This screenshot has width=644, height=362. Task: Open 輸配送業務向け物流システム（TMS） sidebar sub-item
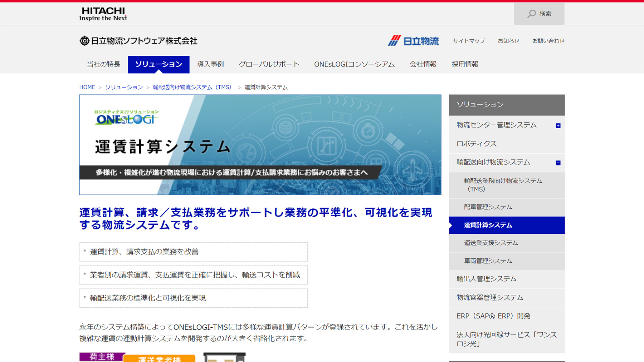click(507, 185)
